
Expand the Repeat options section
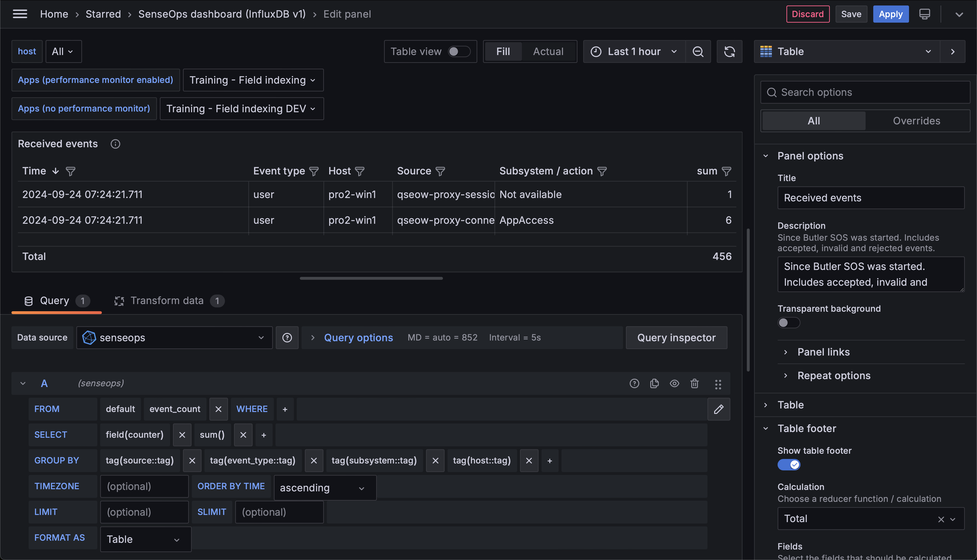pos(834,375)
